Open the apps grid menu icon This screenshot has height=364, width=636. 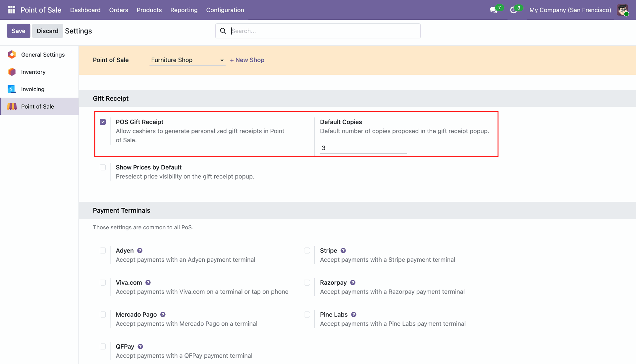11,10
